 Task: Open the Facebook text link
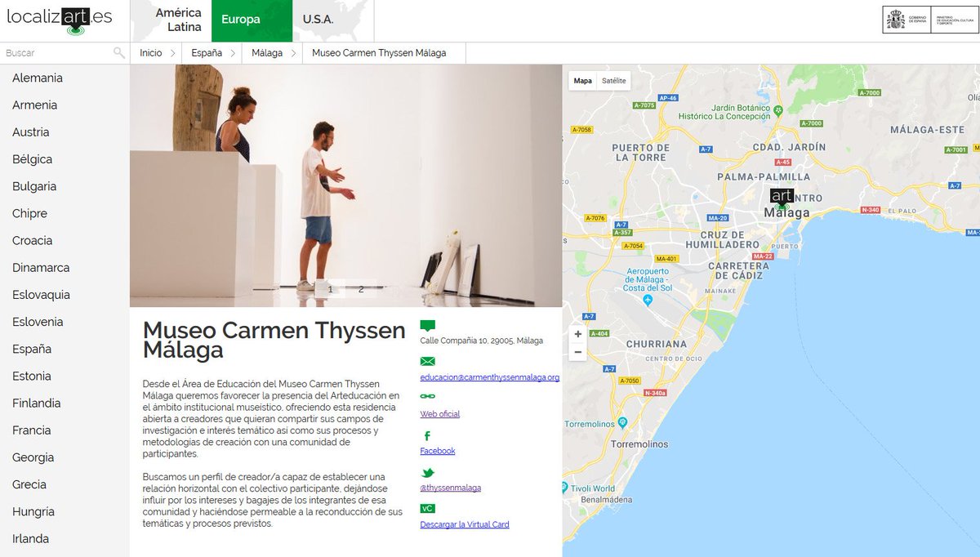click(437, 451)
